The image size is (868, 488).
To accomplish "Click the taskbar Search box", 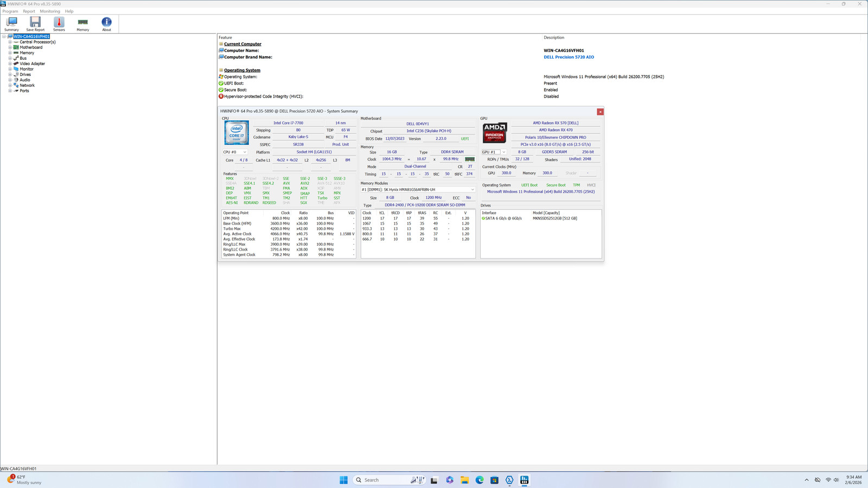I will click(388, 480).
